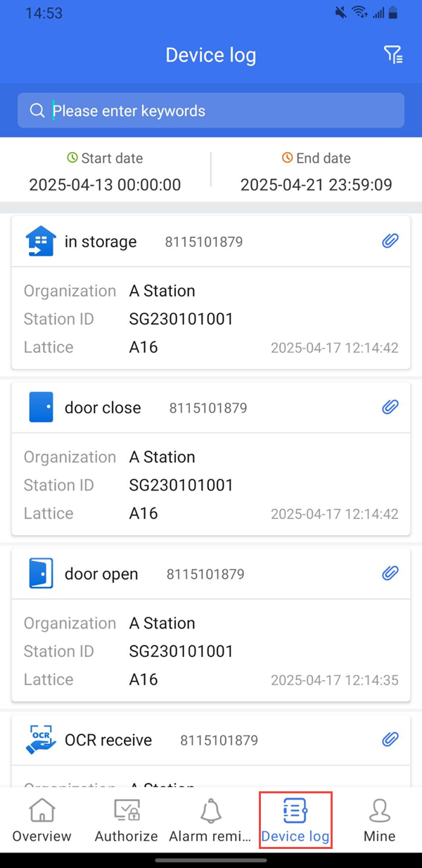Click the OCR receive icon
Screen dimensions: 422x868
tap(41, 740)
